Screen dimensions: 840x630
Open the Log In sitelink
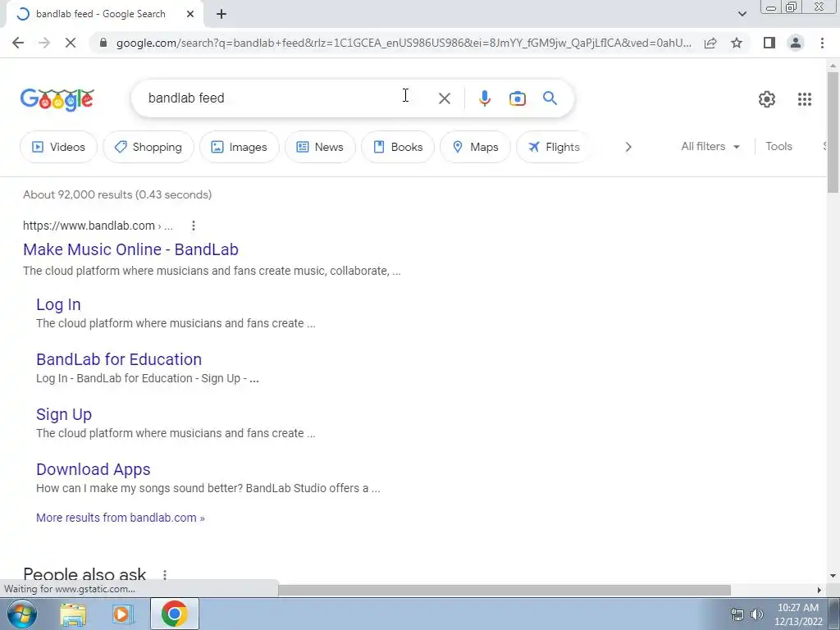point(58,304)
